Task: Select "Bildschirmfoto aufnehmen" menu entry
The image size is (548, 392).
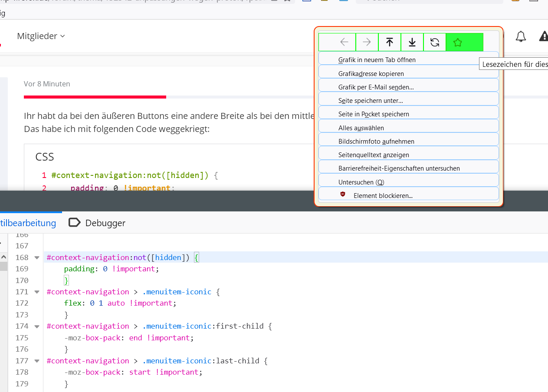Action: 376,142
